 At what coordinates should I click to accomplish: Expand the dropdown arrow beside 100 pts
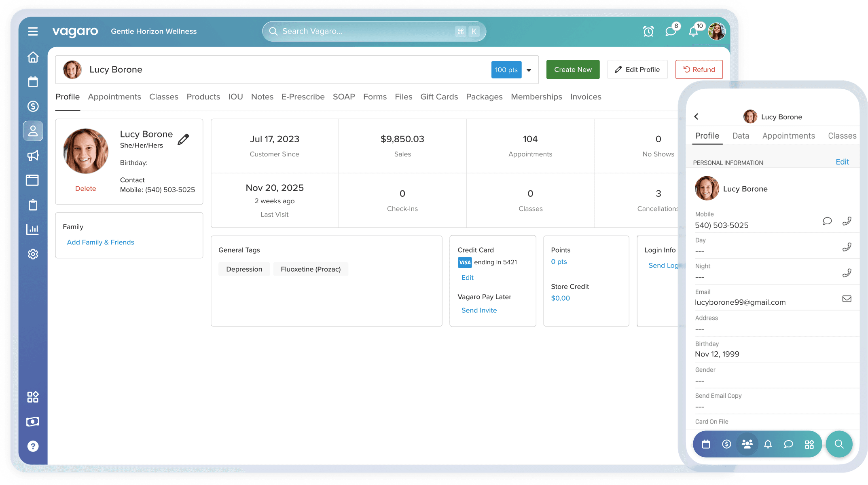[529, 70]
